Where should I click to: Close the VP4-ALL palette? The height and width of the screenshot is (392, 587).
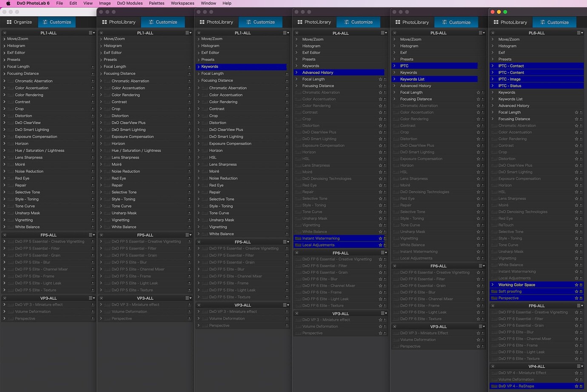[493, 366]
